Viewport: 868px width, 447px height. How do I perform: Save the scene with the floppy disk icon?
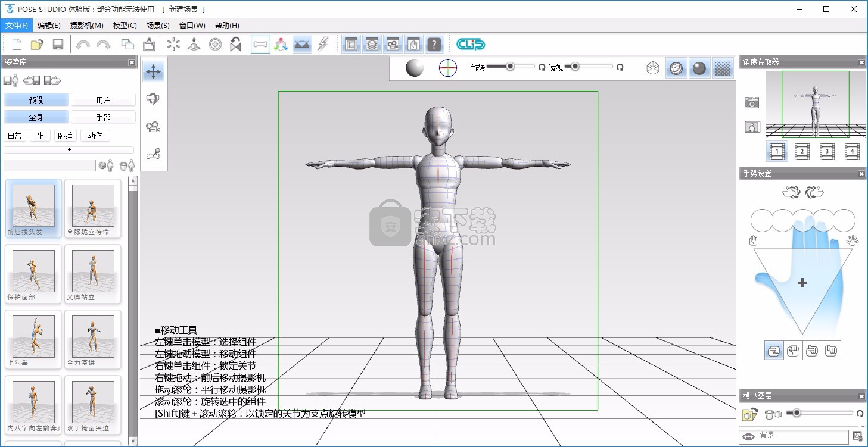pyautogui.click(x=58, y=45)
